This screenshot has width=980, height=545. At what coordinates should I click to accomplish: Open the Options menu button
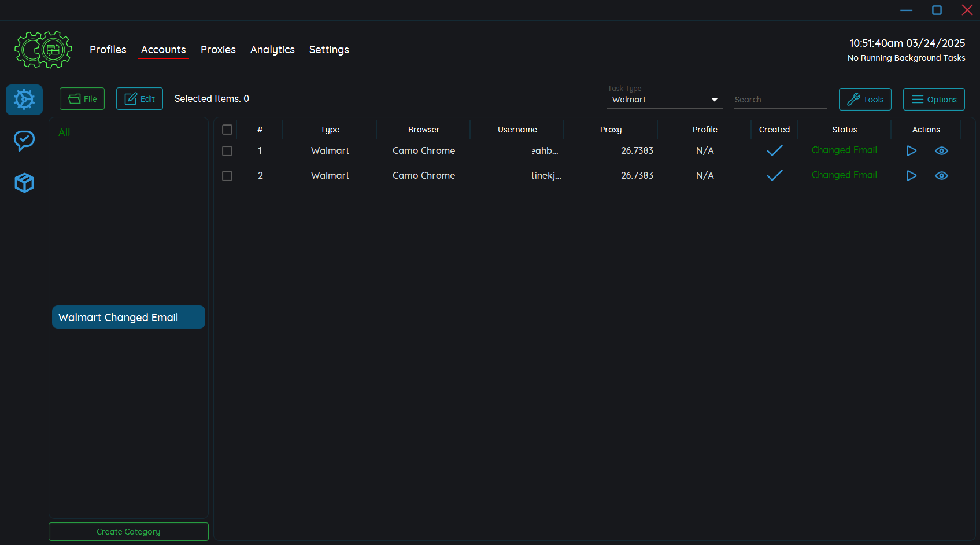click(934, 100)
